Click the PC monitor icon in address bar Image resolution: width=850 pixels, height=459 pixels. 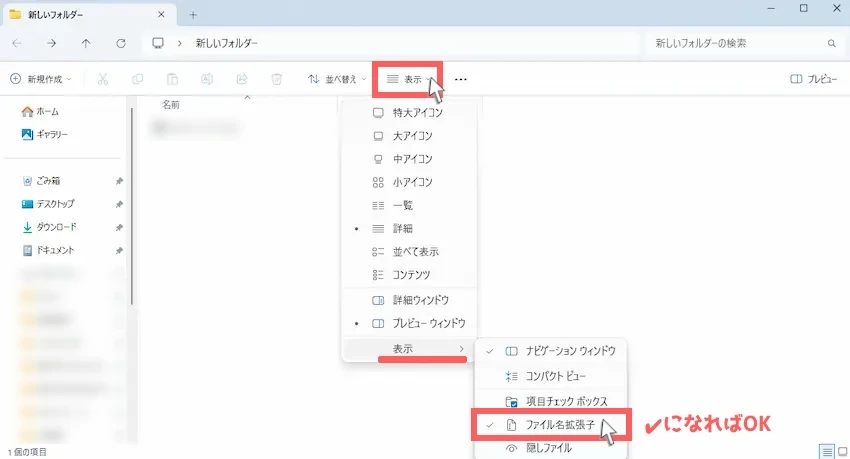coord(158,43)
